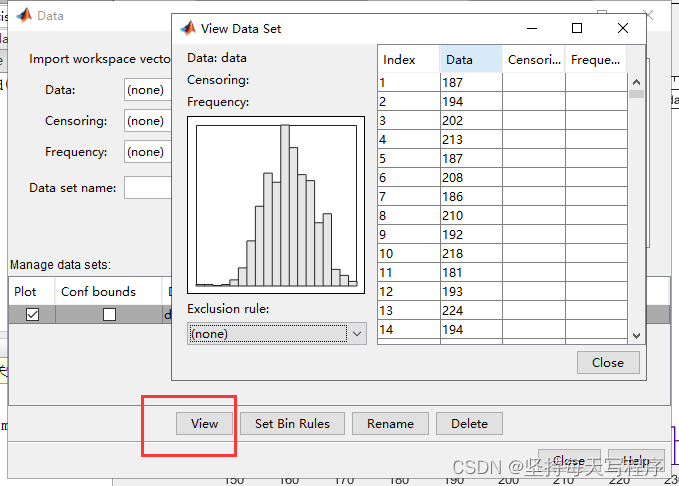
Task: Click the Help button in Data window
Action: 636,460
